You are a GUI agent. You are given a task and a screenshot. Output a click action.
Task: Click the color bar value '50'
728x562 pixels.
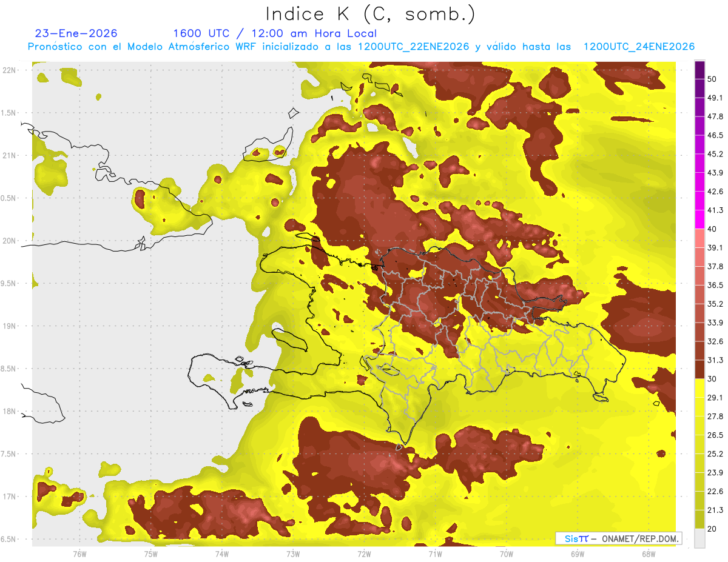[712, 79]
